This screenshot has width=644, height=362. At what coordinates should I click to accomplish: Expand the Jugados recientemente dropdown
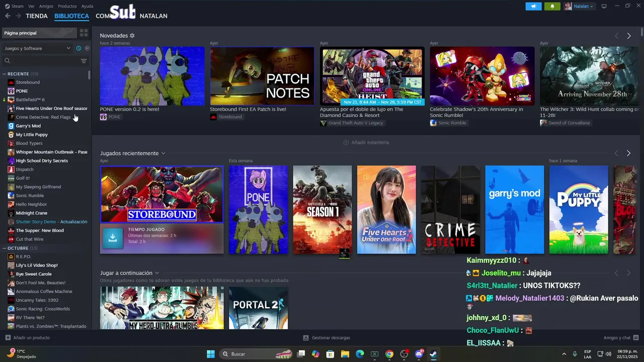pos(163,153)
